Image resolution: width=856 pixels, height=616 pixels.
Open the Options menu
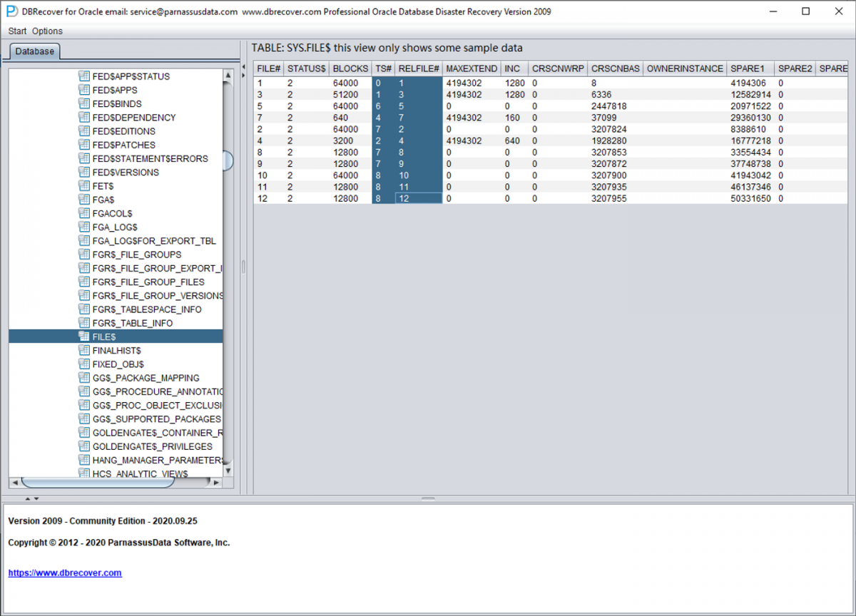46,31
